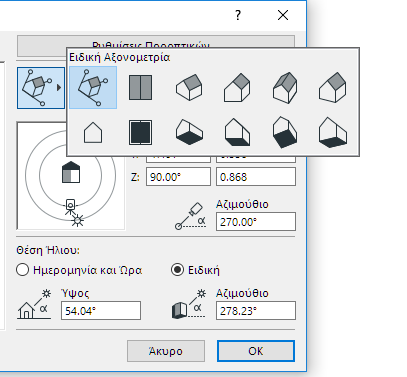Choose the bottom view dark square icon
The image size is (407, 377).
tap(141, 132)
